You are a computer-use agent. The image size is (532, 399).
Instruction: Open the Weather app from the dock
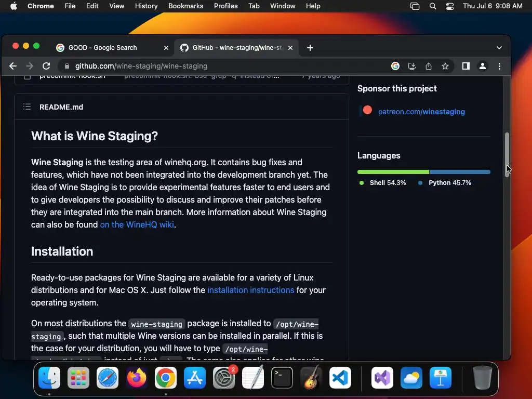[x=411, y=378]
